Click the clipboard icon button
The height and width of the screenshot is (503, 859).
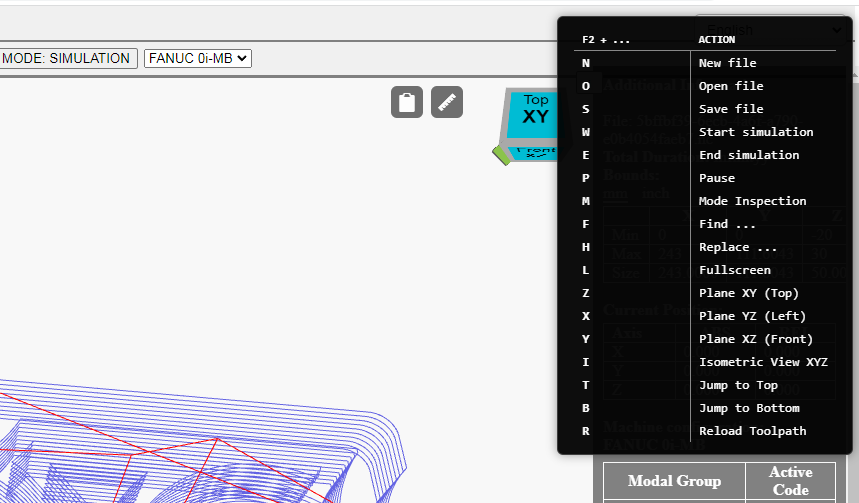tap(406, 102)
